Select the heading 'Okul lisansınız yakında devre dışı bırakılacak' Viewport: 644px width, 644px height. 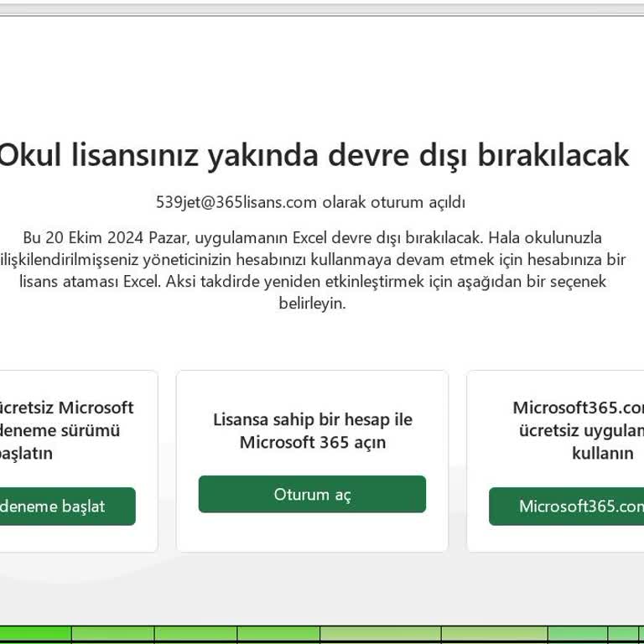(314, 155)
